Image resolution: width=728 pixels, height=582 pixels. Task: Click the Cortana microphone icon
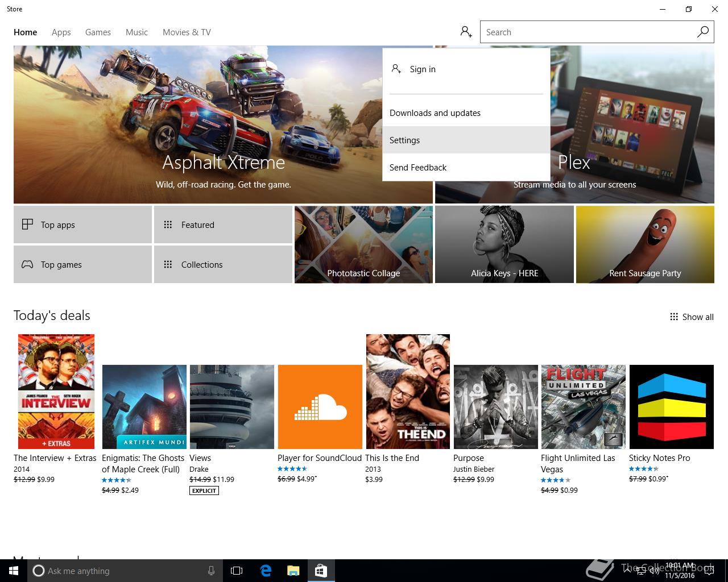[x=211, y=571]
